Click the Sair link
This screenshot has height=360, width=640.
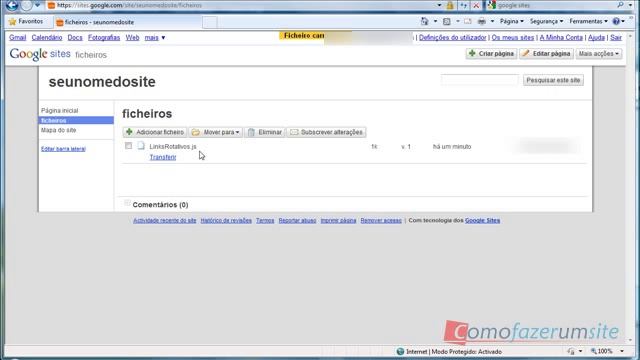[616, 38]
